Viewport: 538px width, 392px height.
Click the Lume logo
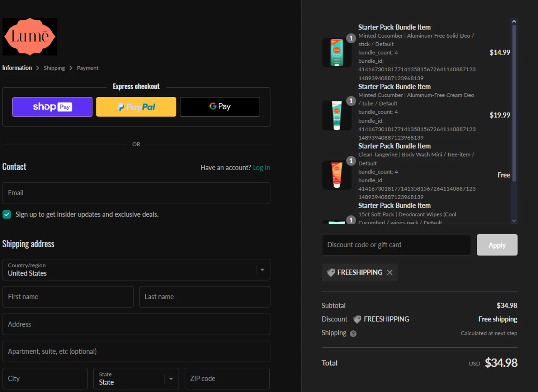(x=30, y=37)
